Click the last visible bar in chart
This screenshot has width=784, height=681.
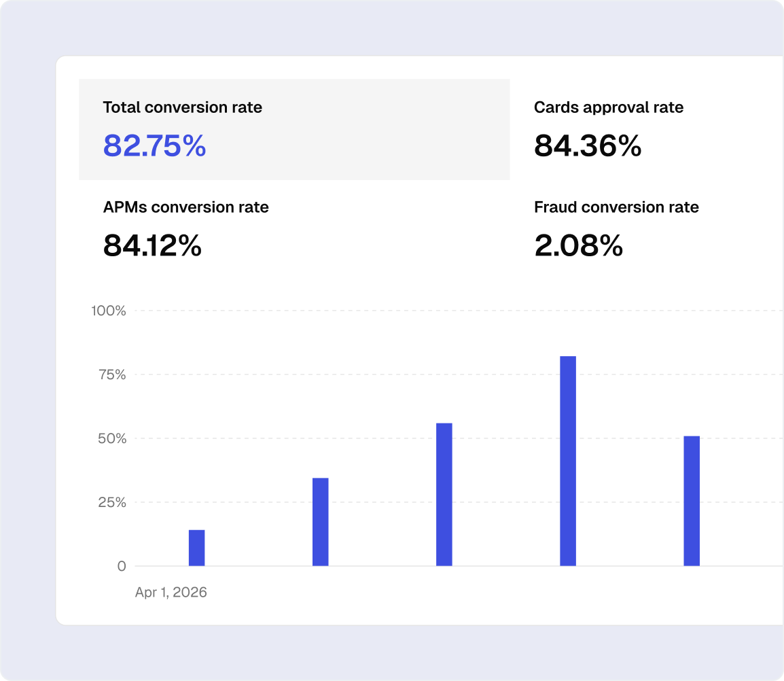coord(691,501)
